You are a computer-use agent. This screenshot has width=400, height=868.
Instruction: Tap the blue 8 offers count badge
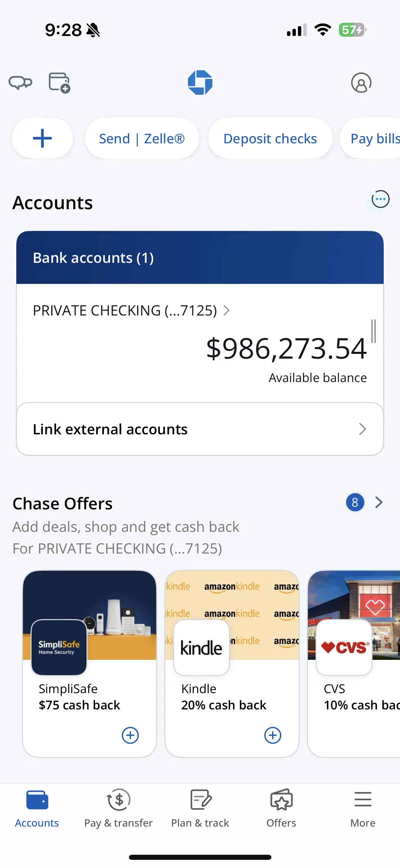click(355, 502)
